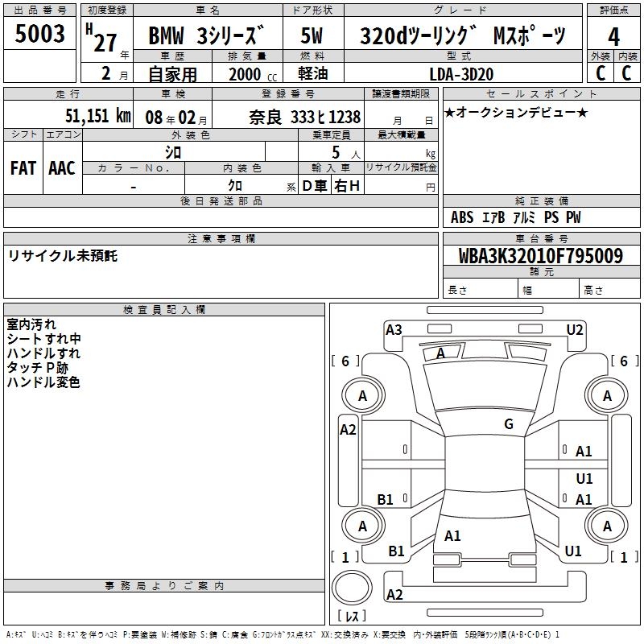
Task: Click lot number 5003
Action: click(x=39, y=33)
